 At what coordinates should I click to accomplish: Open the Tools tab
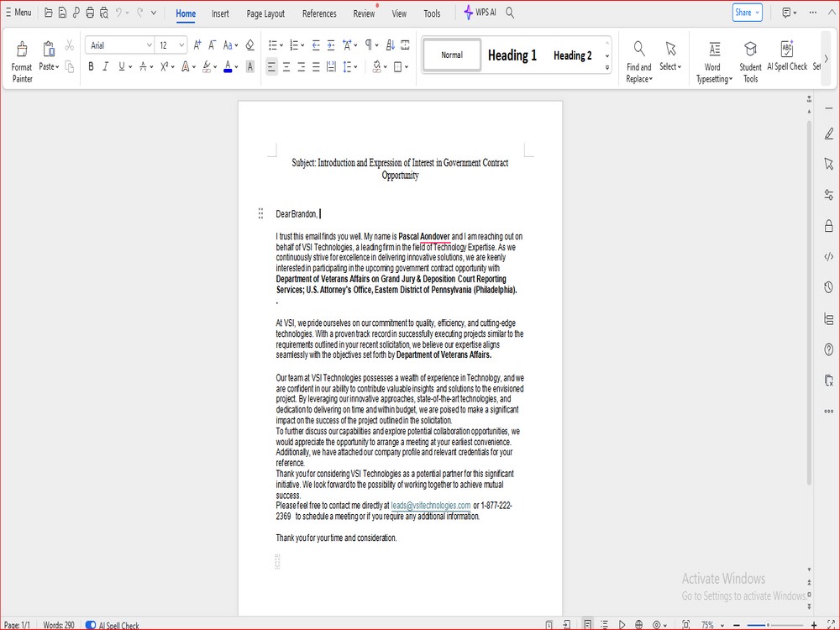point(432,13)
